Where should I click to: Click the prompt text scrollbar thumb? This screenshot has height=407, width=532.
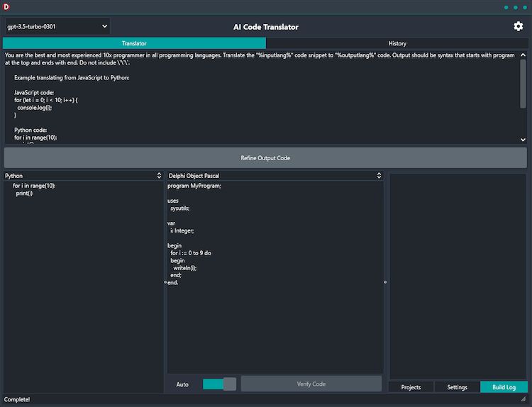(x=523, y=83)
